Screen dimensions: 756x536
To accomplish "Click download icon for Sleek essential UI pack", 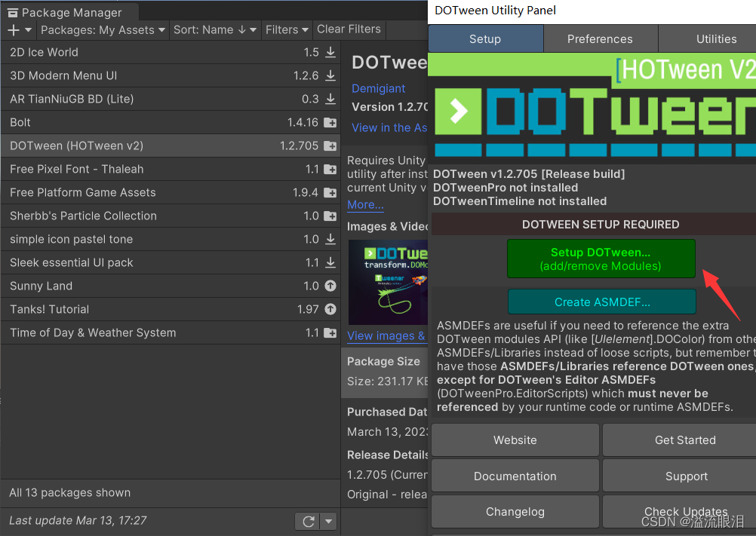I will [x=330, y=262].
